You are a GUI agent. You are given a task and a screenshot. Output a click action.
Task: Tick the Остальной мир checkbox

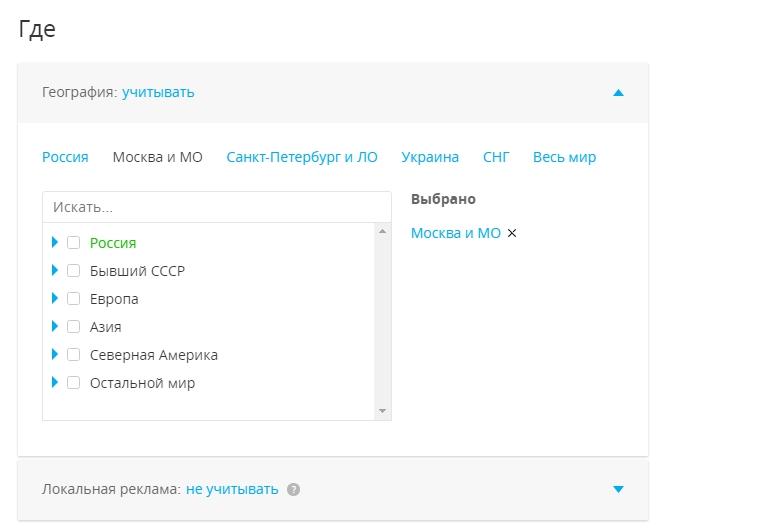(x=73, y=383)
